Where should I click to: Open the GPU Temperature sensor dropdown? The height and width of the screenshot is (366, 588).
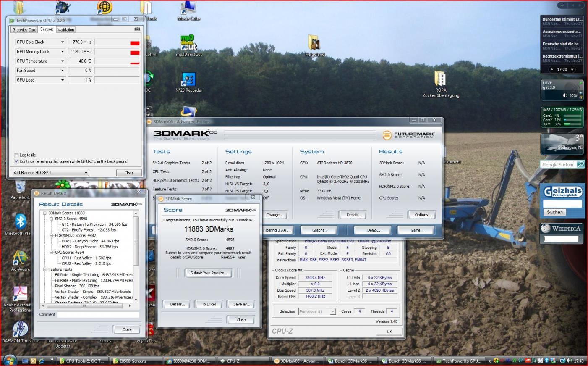point(63,61)
